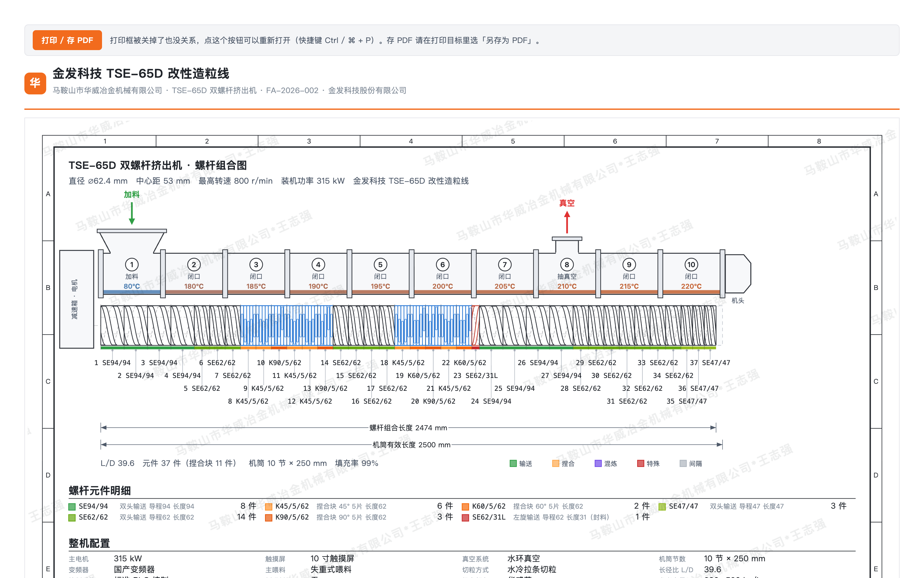This screenshot has width=924, height=578.
Task: Select barrel zone circle number 4
Action: coord(319,265)
